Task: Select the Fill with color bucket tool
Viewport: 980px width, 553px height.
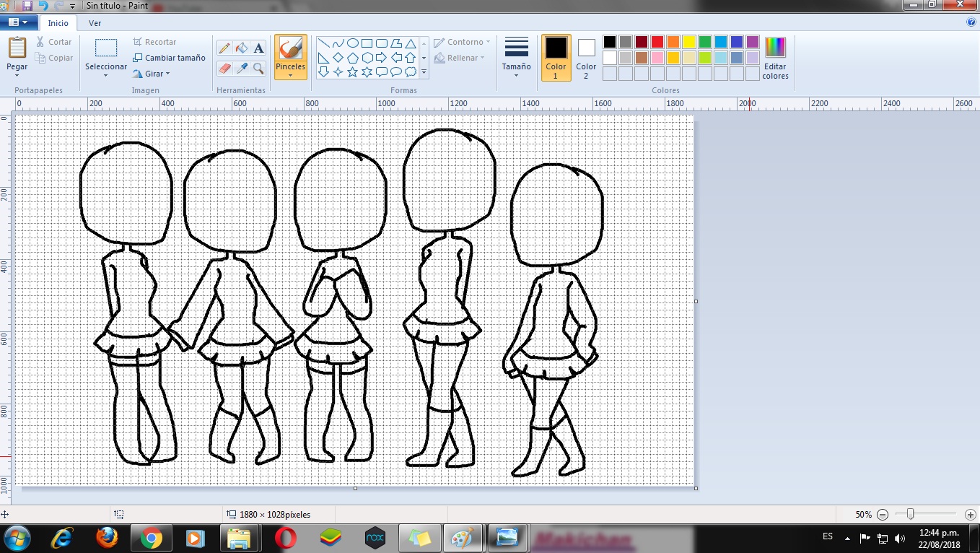Action: pos(242,48)
